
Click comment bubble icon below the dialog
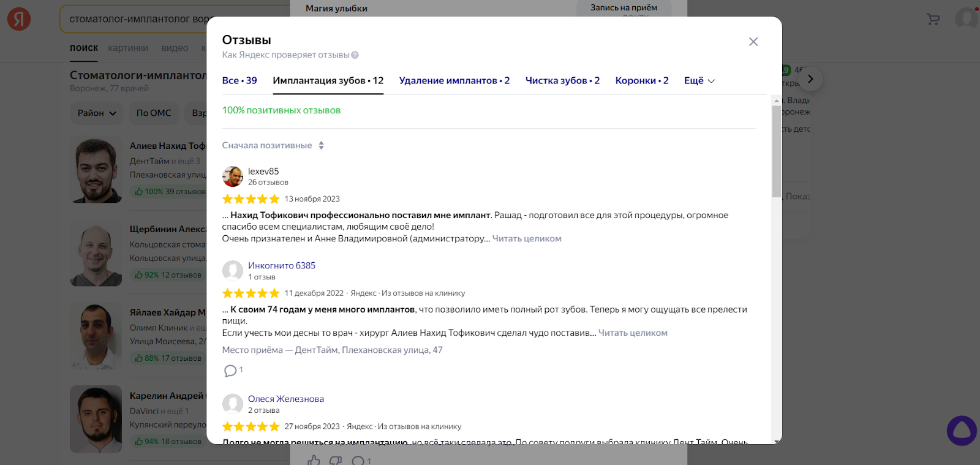click(x=358, y=461)
